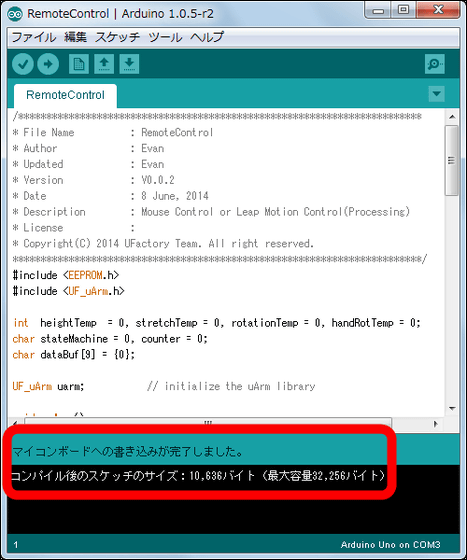This screenshot has width=467, height=560.
Task: Click 'char dataBuf[9] = {0};' line
Action: 74,355
